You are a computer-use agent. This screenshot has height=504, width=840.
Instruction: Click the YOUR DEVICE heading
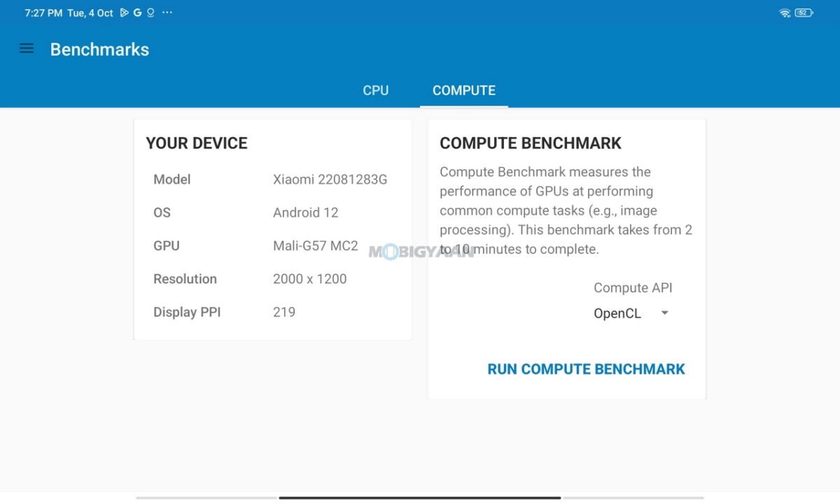[x=197, y=143]
